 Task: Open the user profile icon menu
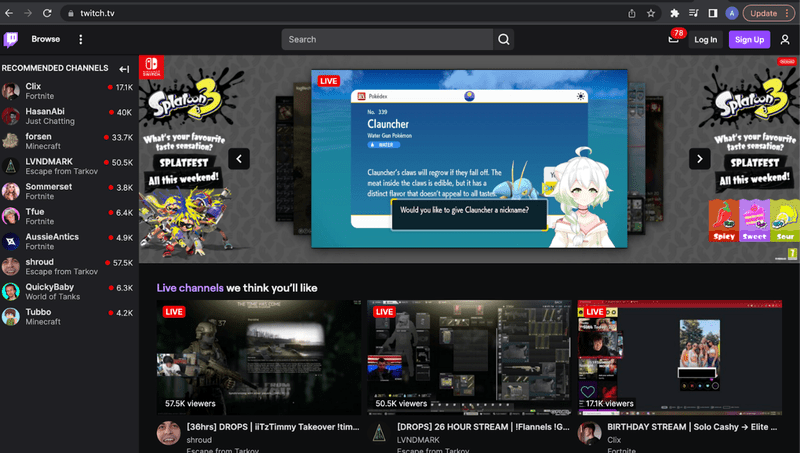coord(785,39)
